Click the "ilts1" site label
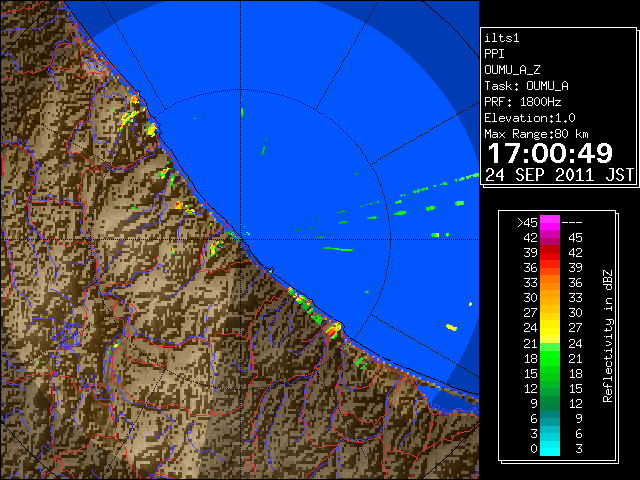The width and height of the screenshot is (640, 480). [502, 38]
